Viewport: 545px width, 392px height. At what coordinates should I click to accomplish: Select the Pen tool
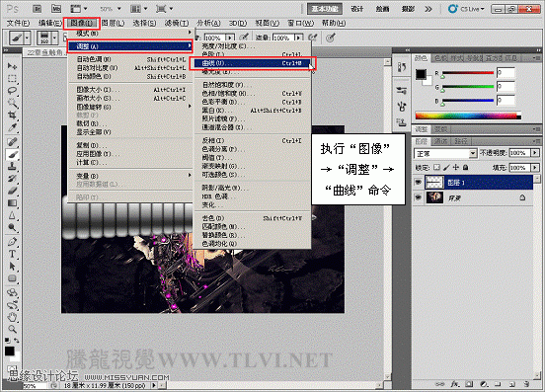point(12,242)
